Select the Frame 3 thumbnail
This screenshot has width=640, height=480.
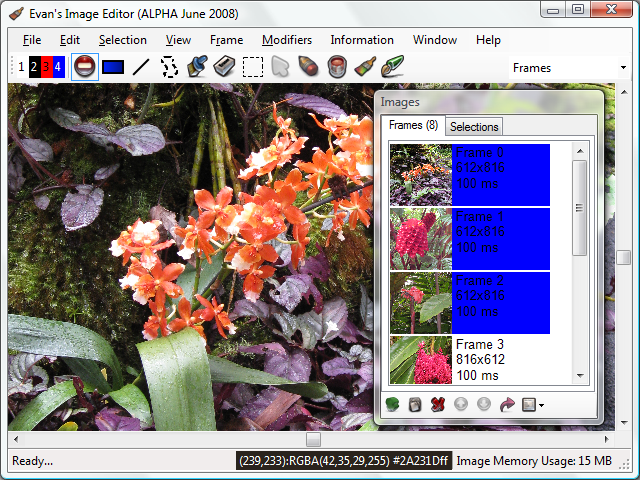click(x=421, y=360)
